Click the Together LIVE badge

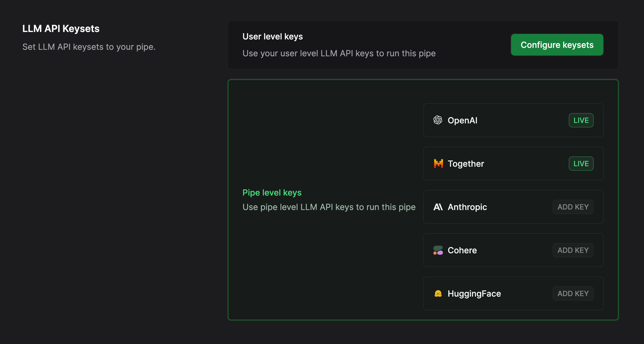[x=581, y=164]
